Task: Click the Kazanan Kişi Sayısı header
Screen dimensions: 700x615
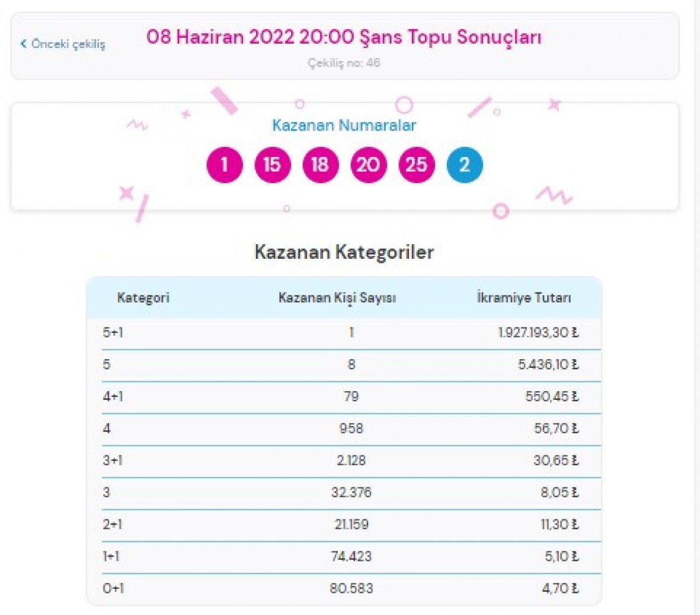Action: click(339, 296)
